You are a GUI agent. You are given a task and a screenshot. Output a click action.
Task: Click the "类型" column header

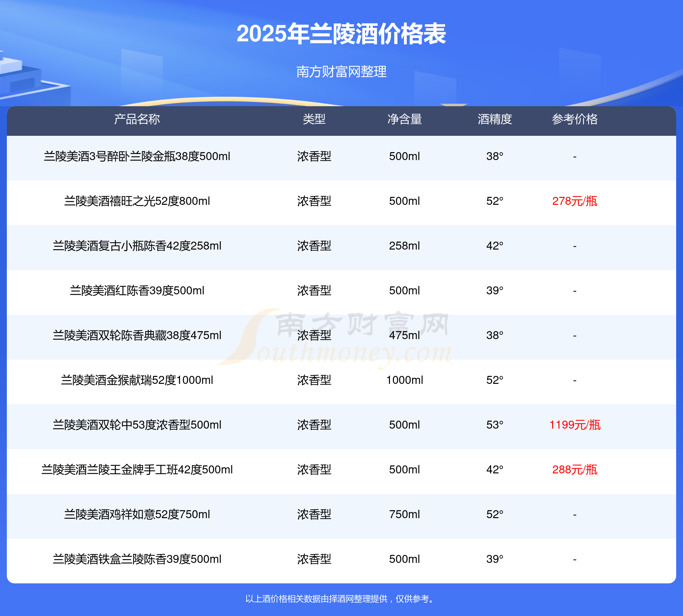pos(314,119)
